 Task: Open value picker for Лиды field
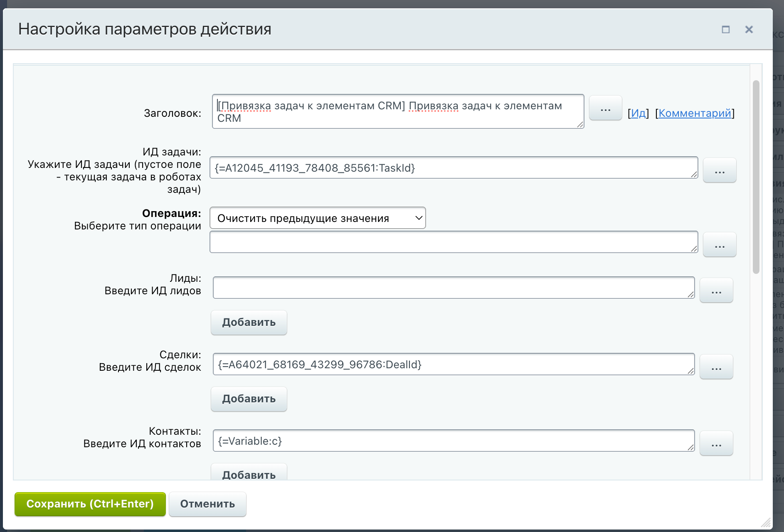click(x=716, y=291)
